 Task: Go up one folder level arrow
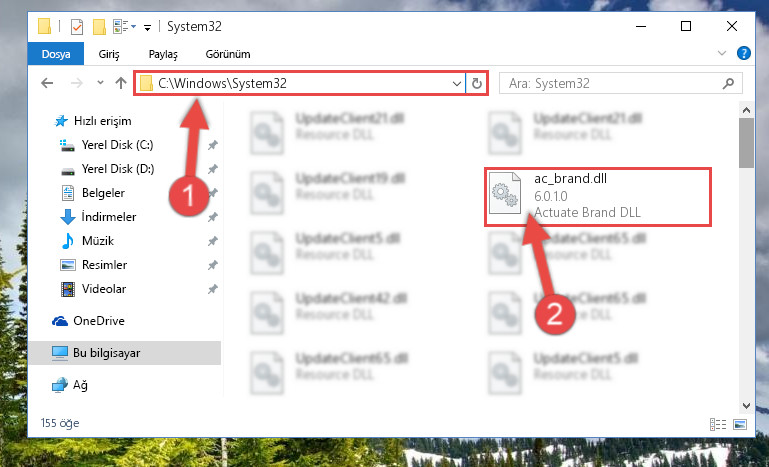pyautogui.click(x=121, y=83)
